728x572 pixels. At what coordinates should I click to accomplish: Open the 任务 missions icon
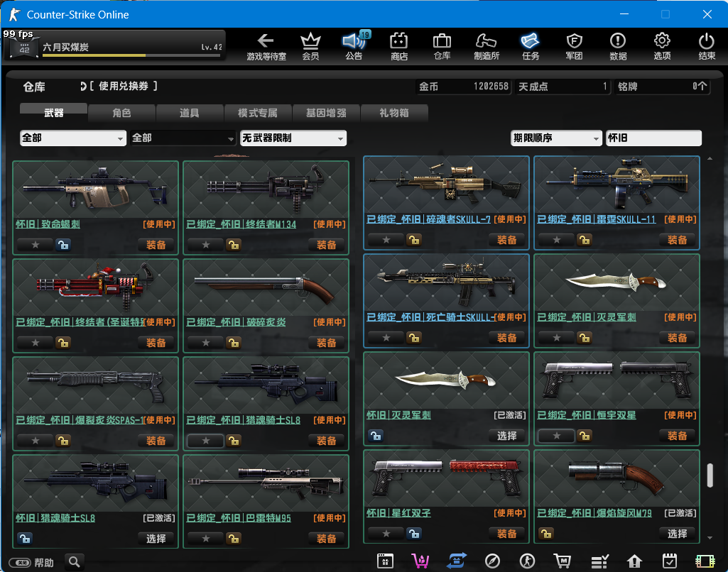click(x=531, y=46)
